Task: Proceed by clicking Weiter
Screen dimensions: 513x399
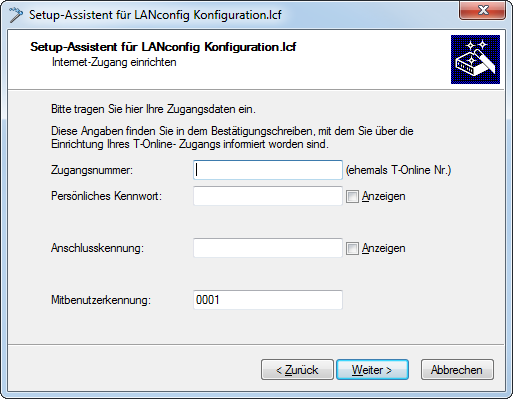Action: [372, 370]
